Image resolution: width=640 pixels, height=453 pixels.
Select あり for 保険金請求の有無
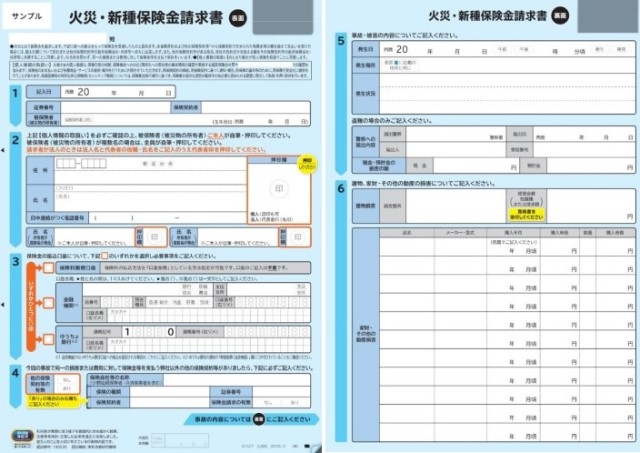pos(294,402)
